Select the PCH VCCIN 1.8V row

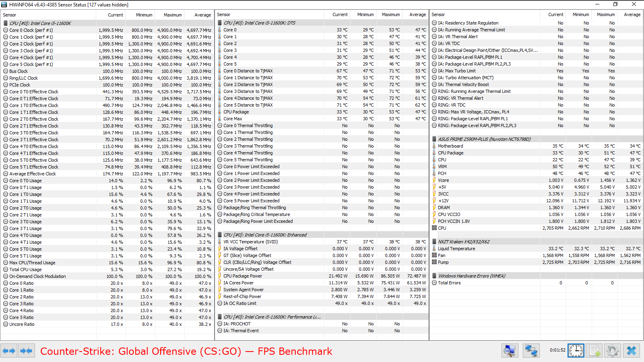[537, 221]
